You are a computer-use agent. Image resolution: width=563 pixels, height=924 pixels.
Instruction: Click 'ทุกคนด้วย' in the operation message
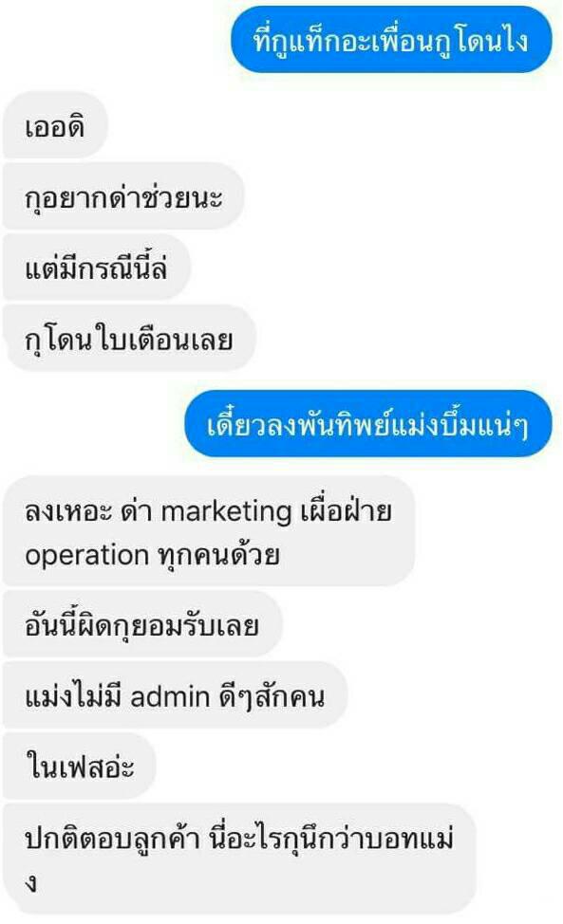coord(218,554)
